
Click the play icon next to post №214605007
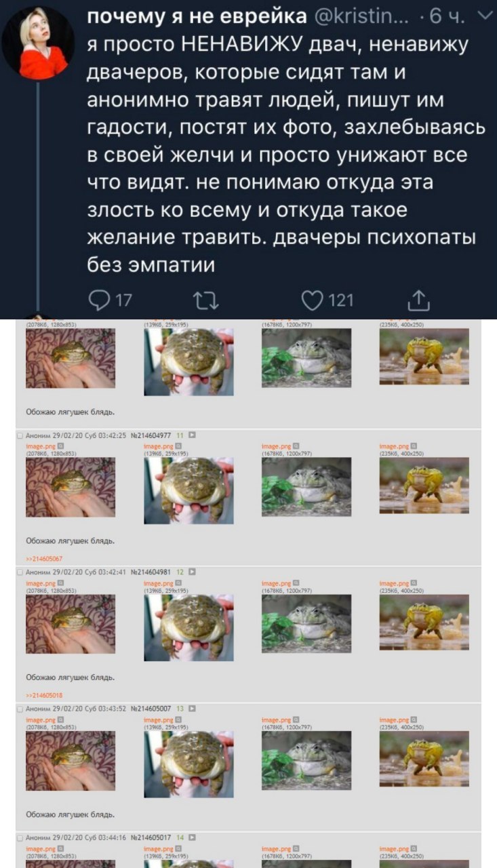[x=191, y=709]
